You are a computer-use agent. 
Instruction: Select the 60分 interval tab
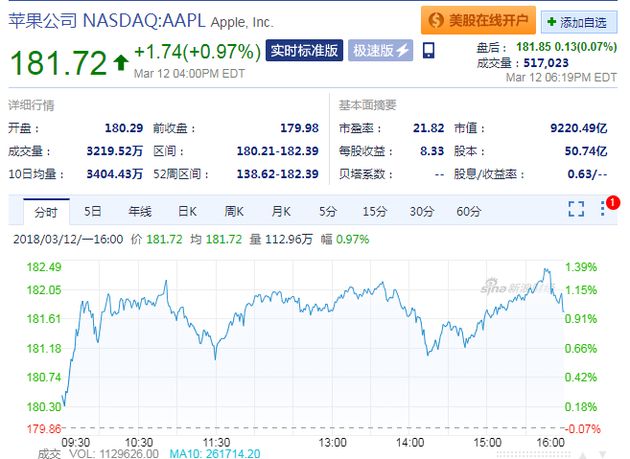[x=469, y=211]
